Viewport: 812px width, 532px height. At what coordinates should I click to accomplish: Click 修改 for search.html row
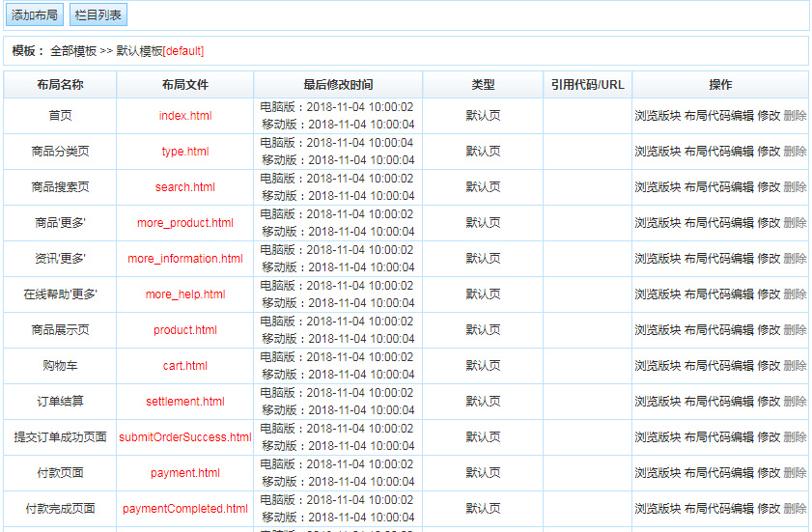pos(769,187)
